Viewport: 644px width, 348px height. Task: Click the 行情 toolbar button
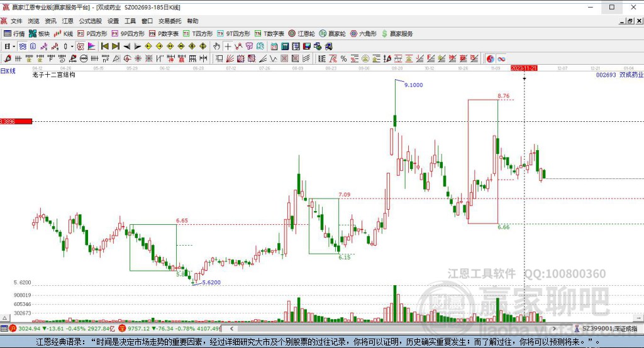[14, 34]
